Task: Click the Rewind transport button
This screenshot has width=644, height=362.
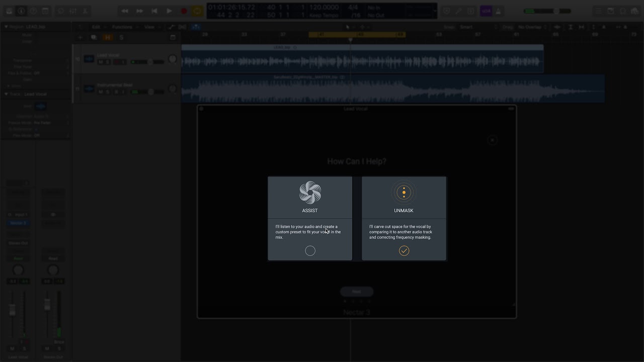Action: tap(125, 11)
